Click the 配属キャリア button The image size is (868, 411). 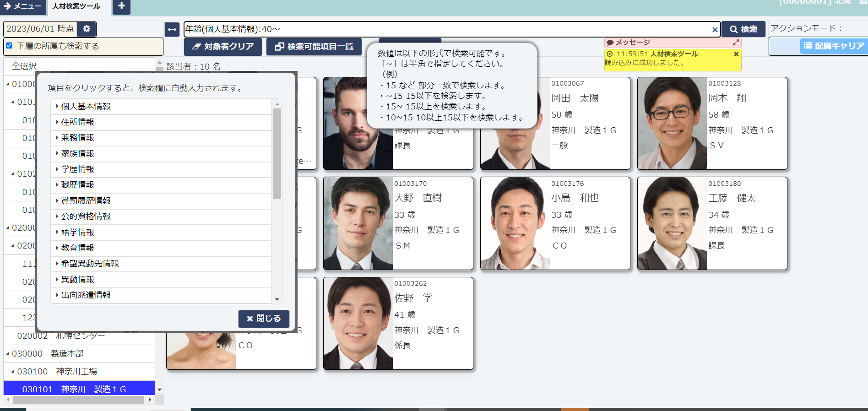[x=834, y=46]
